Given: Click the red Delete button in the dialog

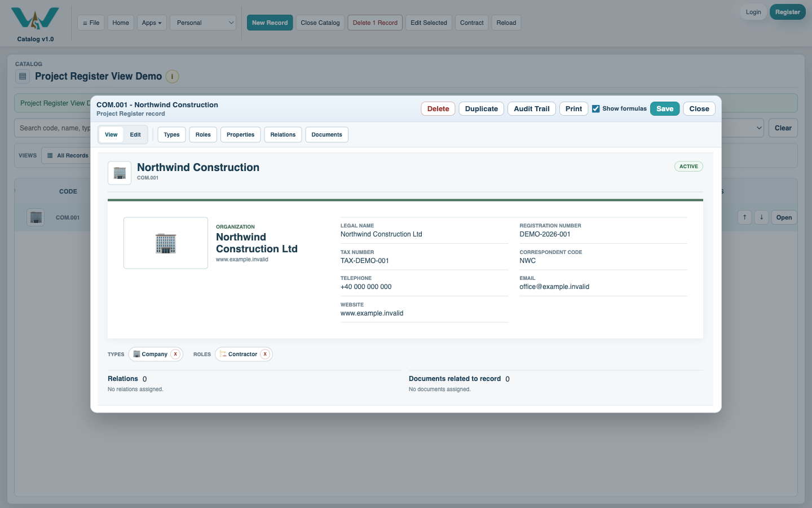Looking at the screenshot, I should 438,108.
